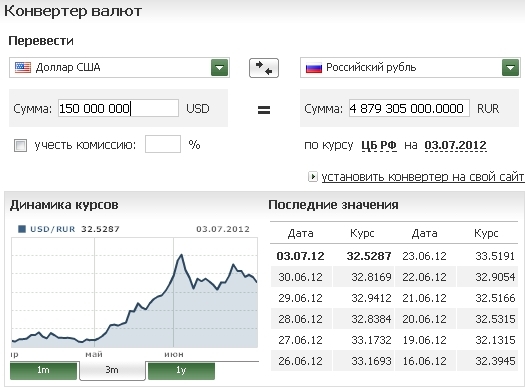
Task: Switch chart to 1m period tab
Action: click(44, 371)
